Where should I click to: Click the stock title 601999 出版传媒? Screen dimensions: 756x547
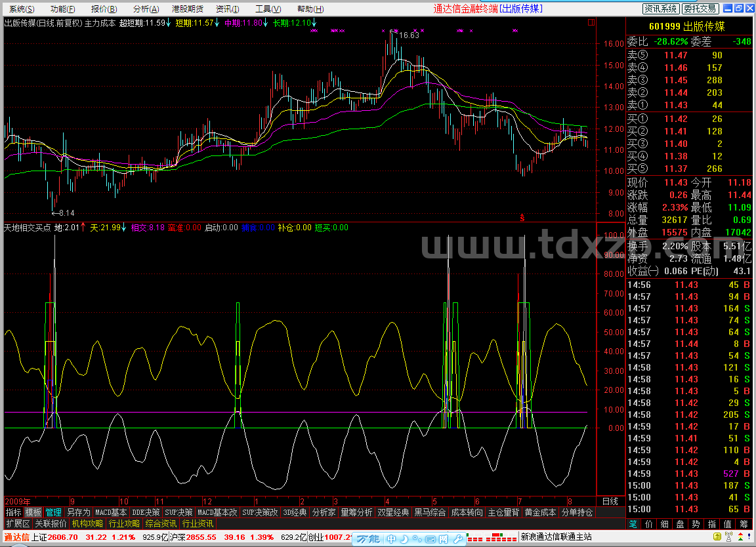[686, 26]
